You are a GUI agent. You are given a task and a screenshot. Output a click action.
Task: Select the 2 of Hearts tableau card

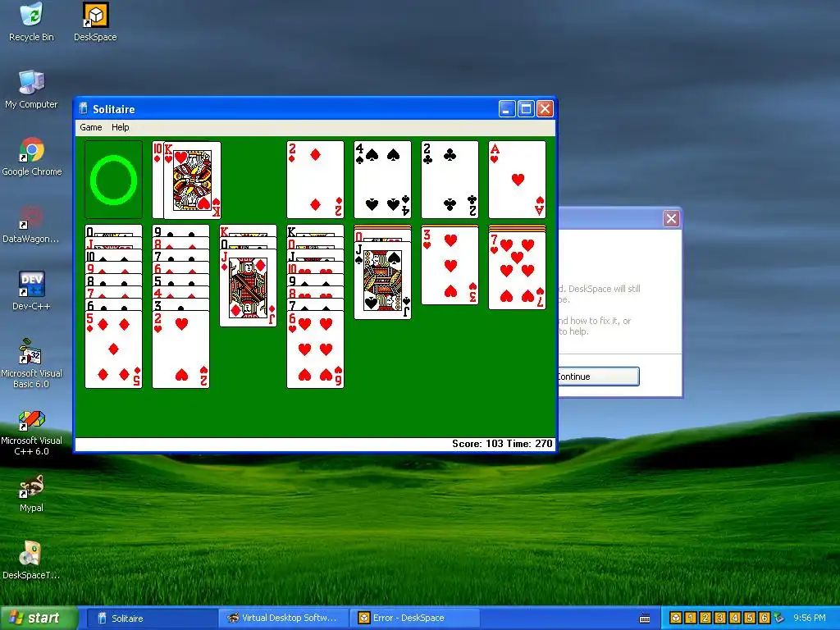181,349
